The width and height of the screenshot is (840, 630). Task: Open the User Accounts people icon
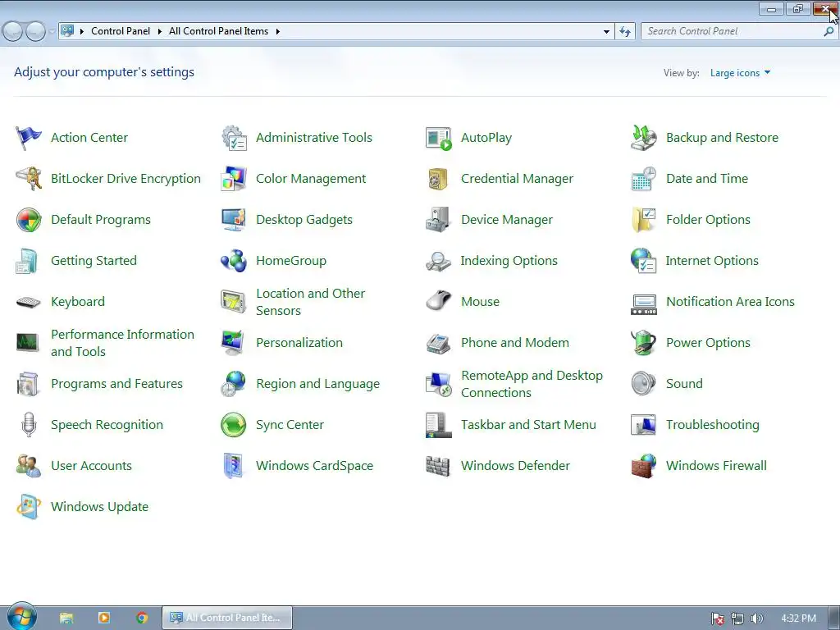coord(29,466)
